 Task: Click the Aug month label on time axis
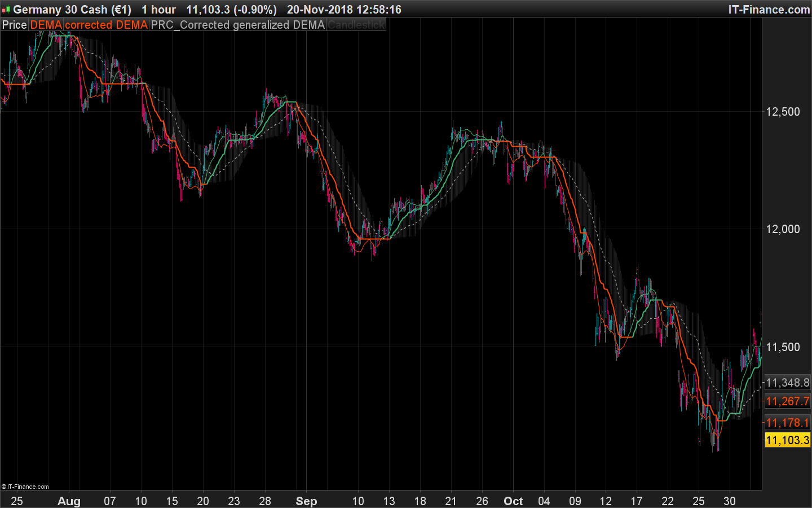tap(69, 501)
